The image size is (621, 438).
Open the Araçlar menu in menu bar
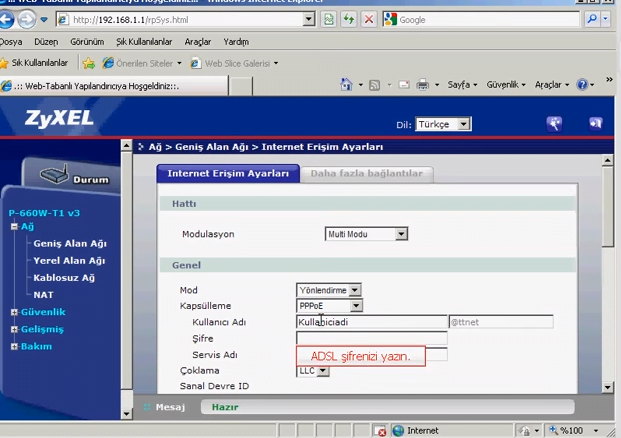198,42
